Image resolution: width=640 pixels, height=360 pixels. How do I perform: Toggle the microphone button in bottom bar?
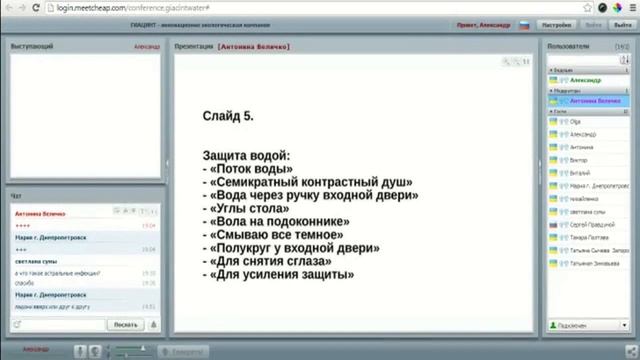[x=80, y=351]
